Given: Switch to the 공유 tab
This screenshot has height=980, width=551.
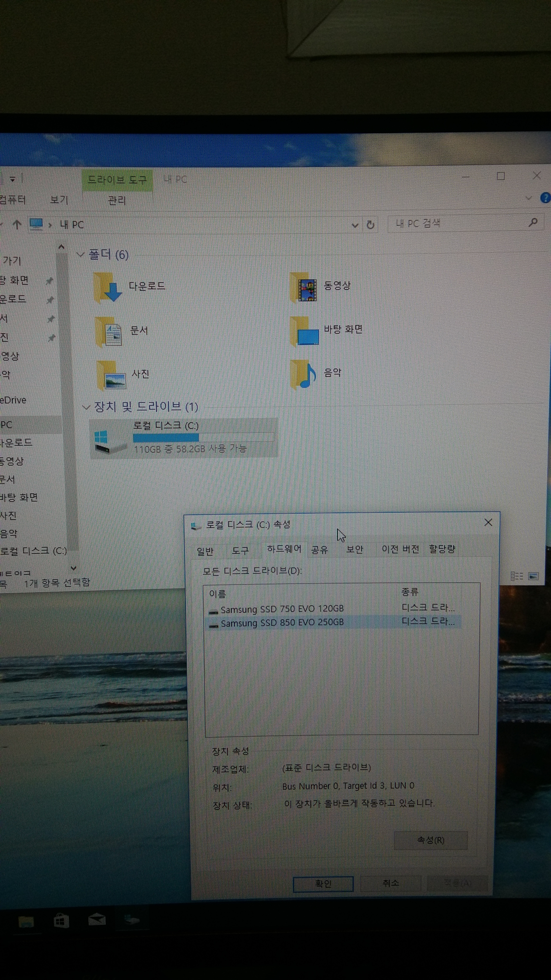Looking at the screenshot, I should pyautogui.click(x=319, y=550).
